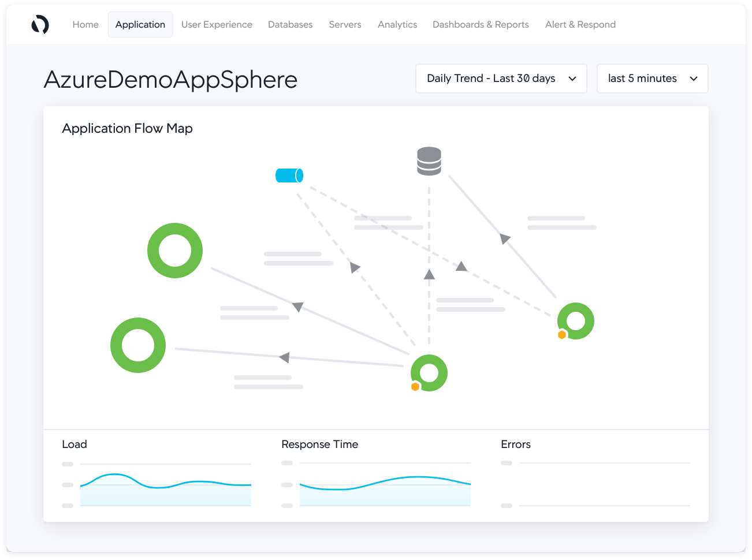Click the Errors label

[516, 445]
